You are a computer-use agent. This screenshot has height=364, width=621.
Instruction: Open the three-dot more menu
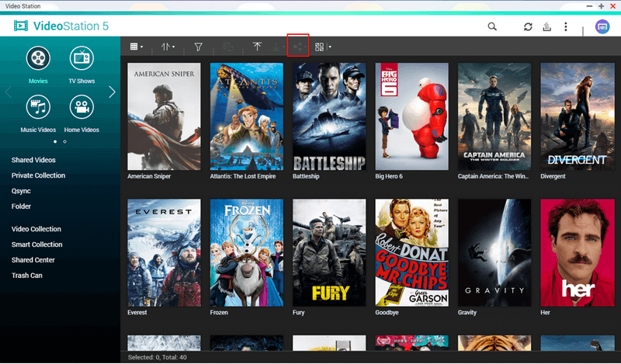[566, 26]
